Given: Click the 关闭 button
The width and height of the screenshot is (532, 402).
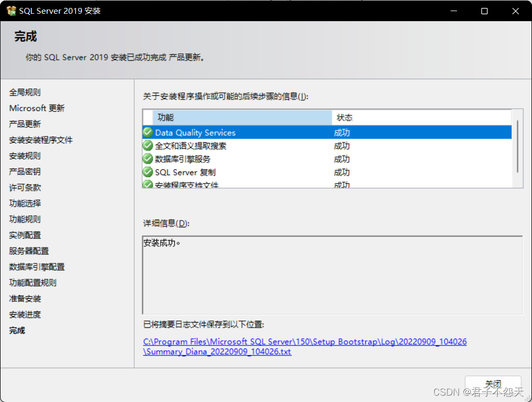Looking at the screenshot, I should [493, 384].
